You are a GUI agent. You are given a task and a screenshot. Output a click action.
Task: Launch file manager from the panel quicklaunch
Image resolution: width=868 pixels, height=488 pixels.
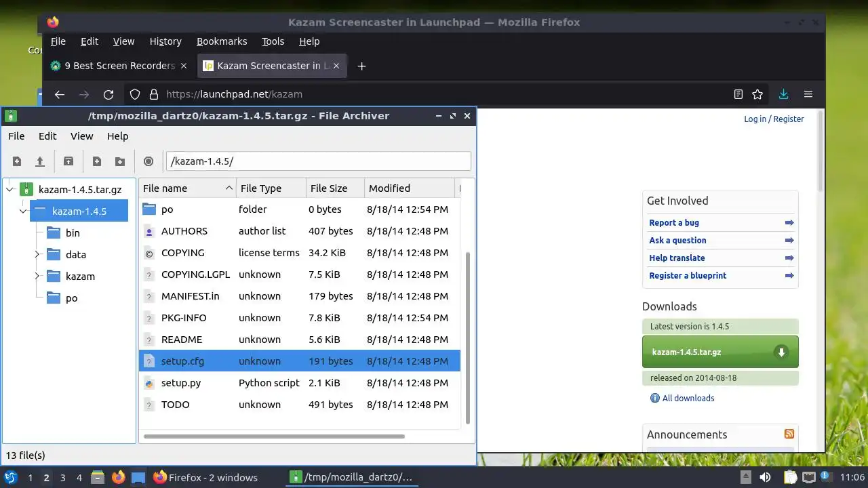(98, 477)
